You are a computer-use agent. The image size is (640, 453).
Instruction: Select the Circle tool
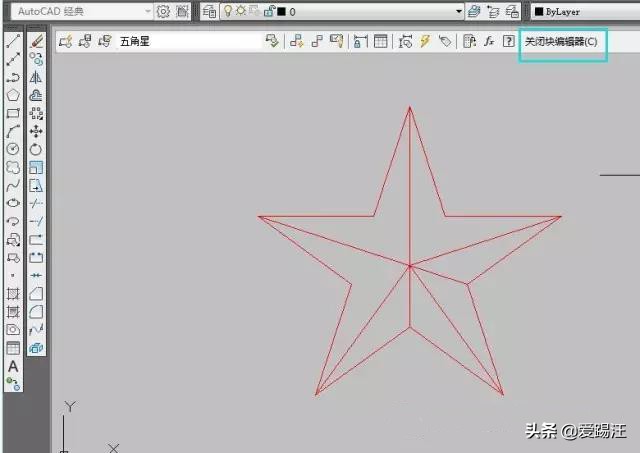[x=13, y=149]
